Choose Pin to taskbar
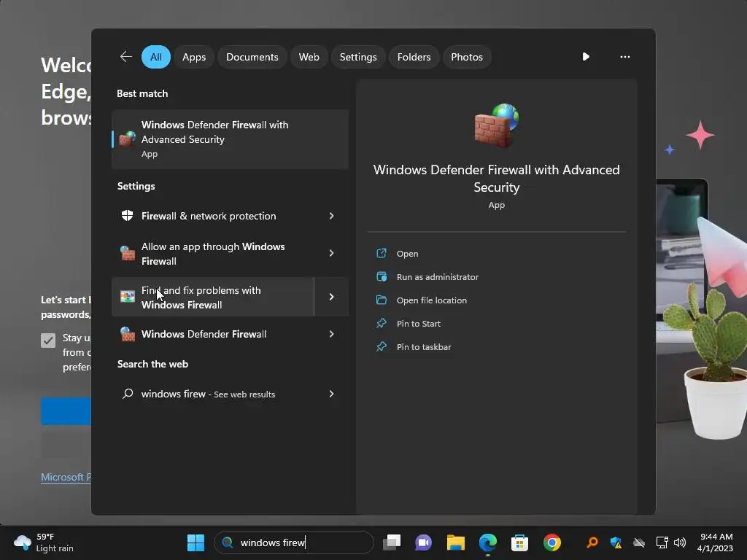The image size is (747, 560). [x=424, y=347]
